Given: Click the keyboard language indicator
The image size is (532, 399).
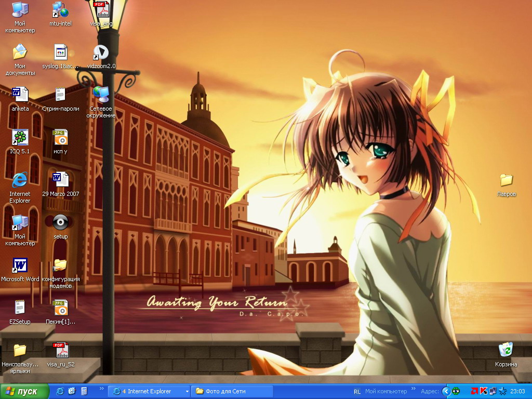Looking at the screenshot, I should (x=357, y=392).
